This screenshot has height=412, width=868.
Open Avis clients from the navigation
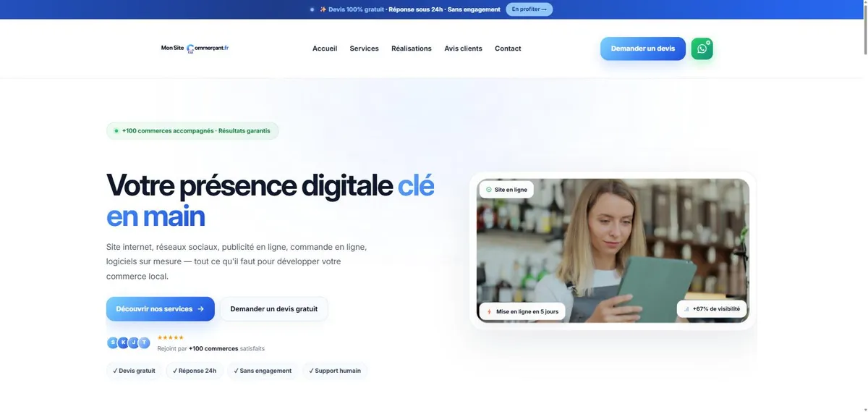coord(463,49)
